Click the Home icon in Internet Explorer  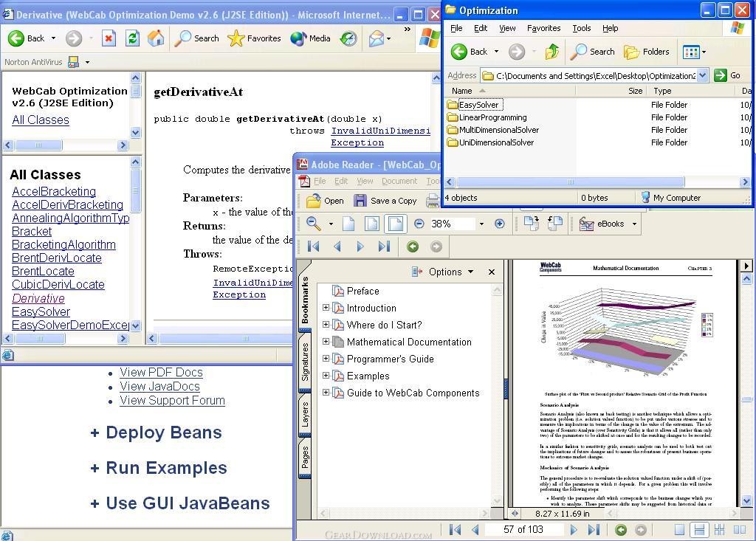click(155, 38)
